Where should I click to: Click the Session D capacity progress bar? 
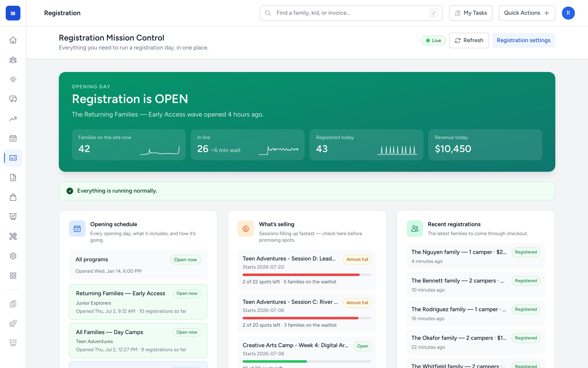tap(307, 275)
